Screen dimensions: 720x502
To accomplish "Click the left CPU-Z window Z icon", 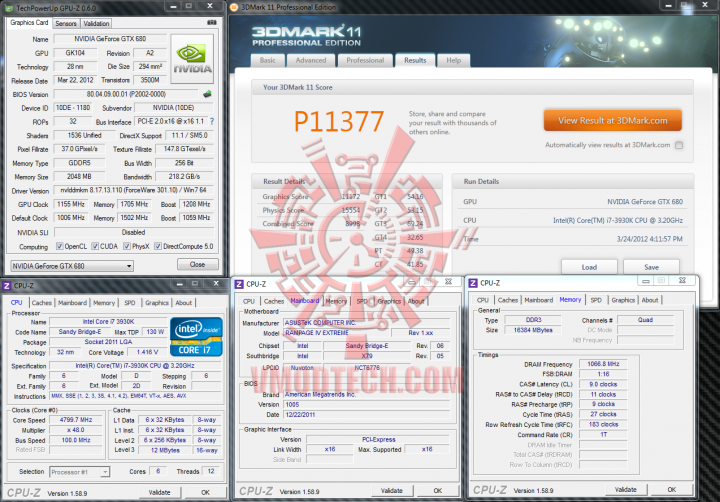I will click(x=7, y=286).
